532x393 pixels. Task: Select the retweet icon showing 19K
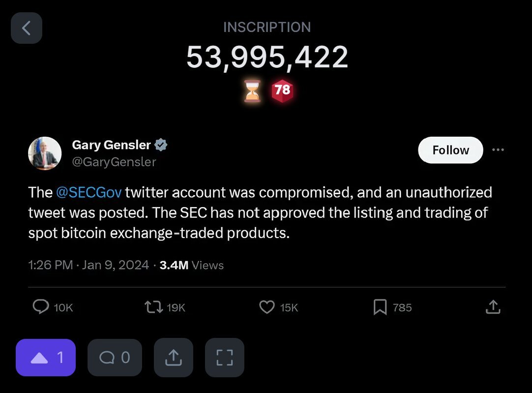[x=154, y=307]
